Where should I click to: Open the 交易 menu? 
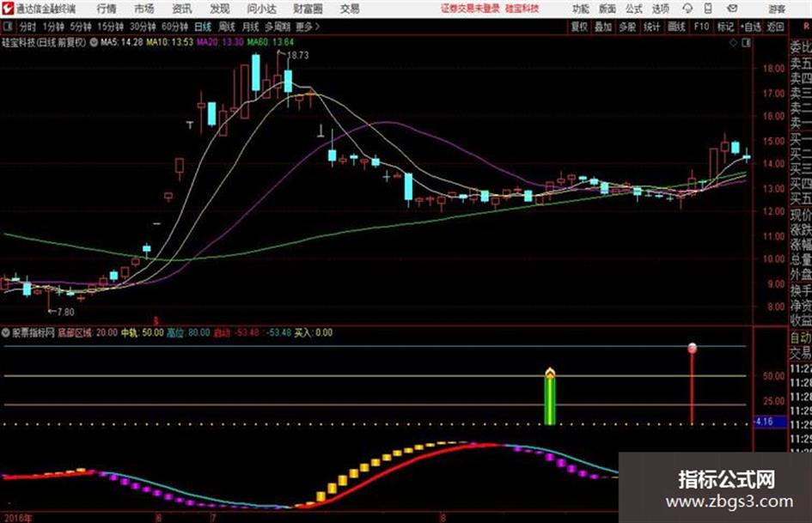[350, 9]
